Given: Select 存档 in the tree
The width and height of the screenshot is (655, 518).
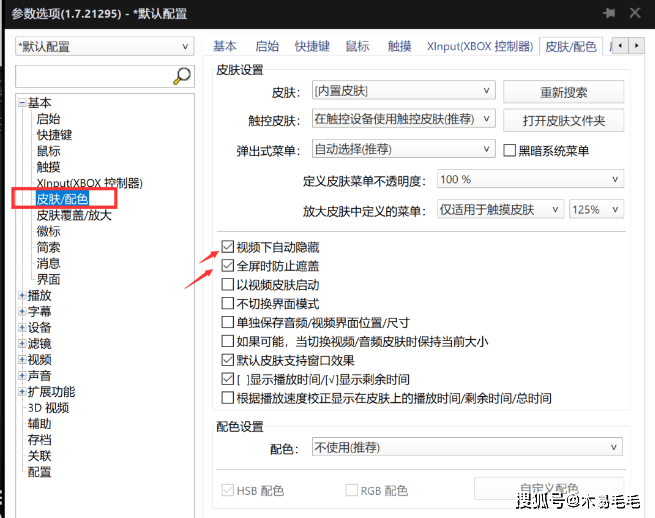Looking at the screenshot, I should [40, 439].
